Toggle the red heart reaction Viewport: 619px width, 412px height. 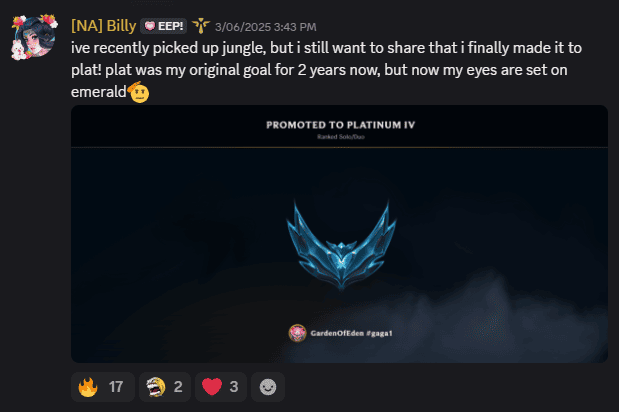click(221, 387)
